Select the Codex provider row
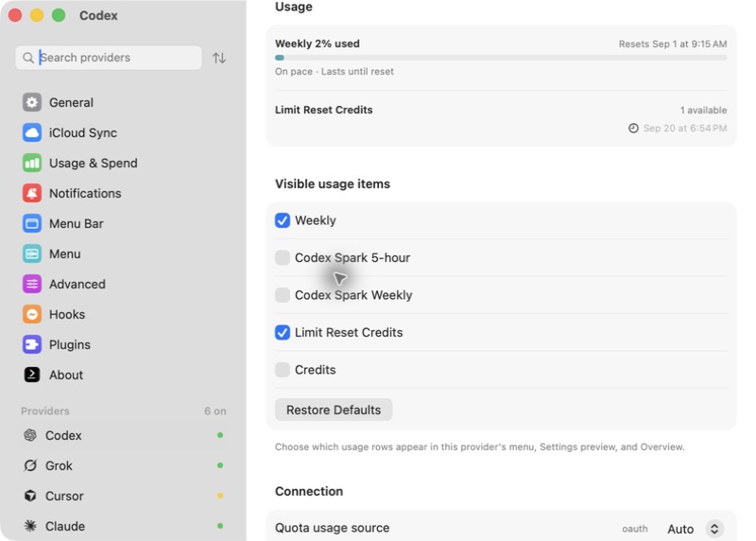This screenshot has width=756, height=541. [x=123, y=435]
